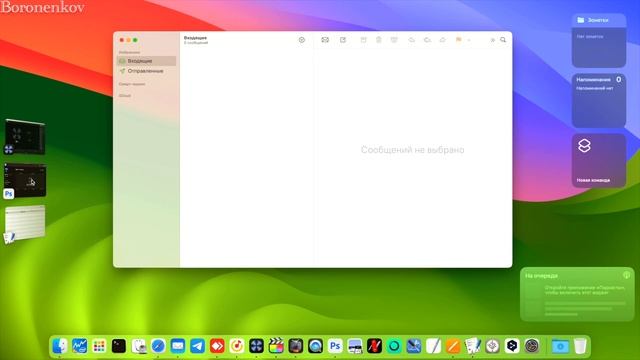The width and height of the screenshot is (640, 360).
Task: Delete message with the trash toolbar icon
Action: tap(378, 40)
